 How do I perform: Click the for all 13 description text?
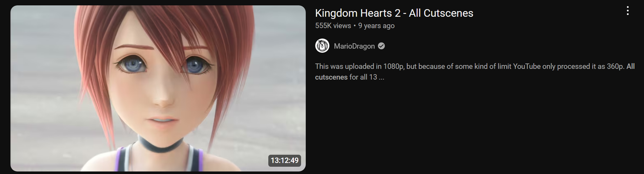pos(363,77)
